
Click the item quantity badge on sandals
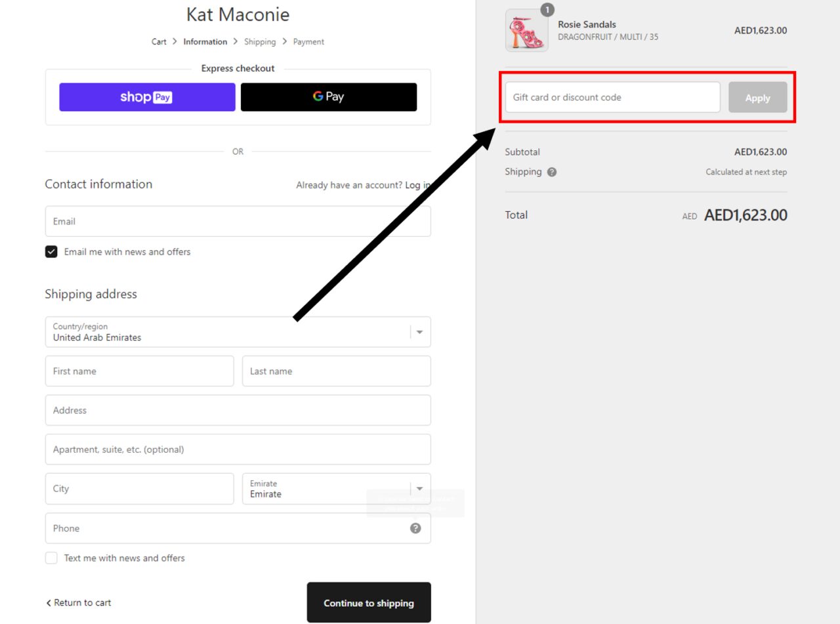547,10
